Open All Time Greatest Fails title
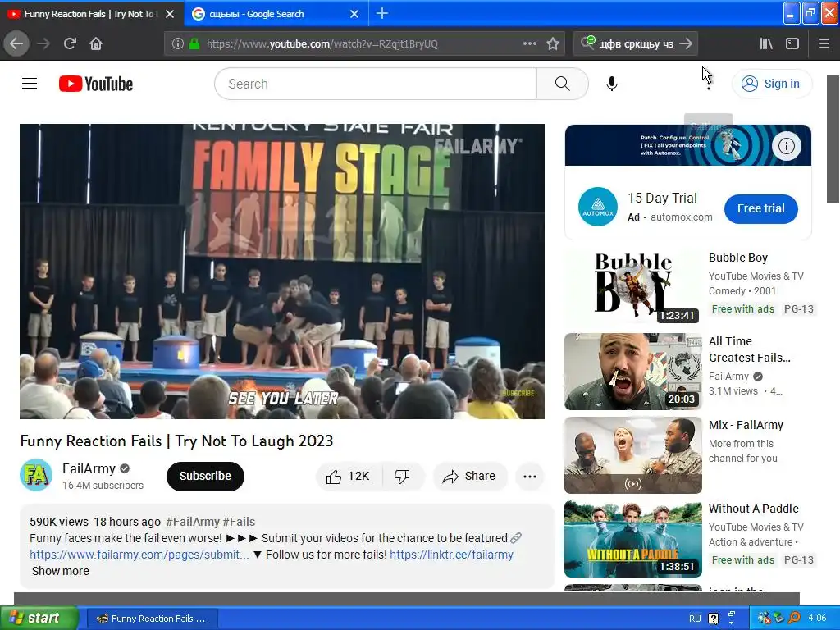Image resolution: width=840 pixels, height=630 pixels. [x=750, y=349]
